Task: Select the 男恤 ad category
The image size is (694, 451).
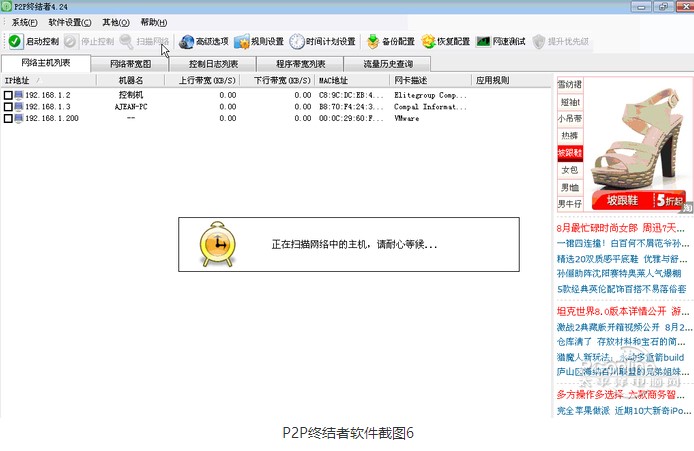Action: pos(570,187)
